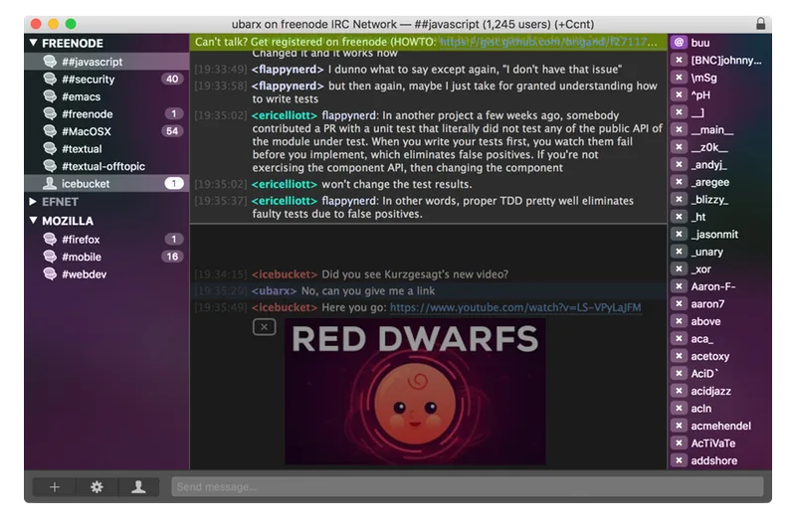Click the mode icon beside _andyj_
The height and width of the screenshot is (532, 796).
pos(679,164)
